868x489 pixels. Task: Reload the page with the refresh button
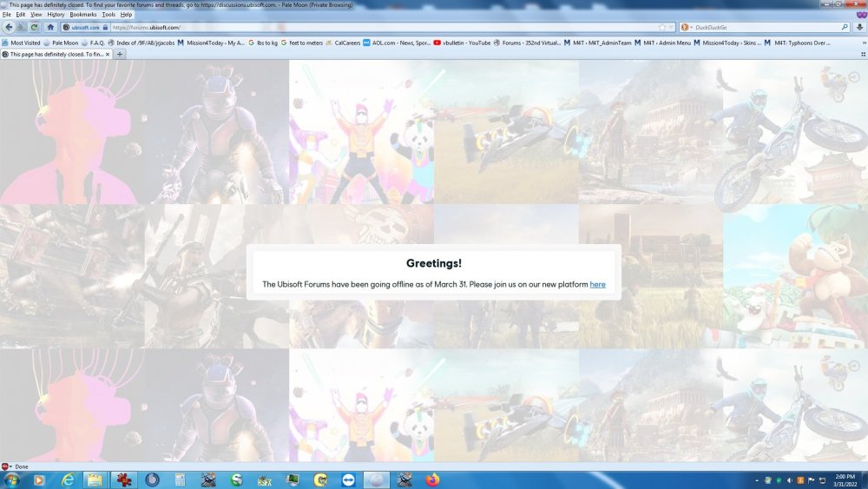click(x=35, y=27)
